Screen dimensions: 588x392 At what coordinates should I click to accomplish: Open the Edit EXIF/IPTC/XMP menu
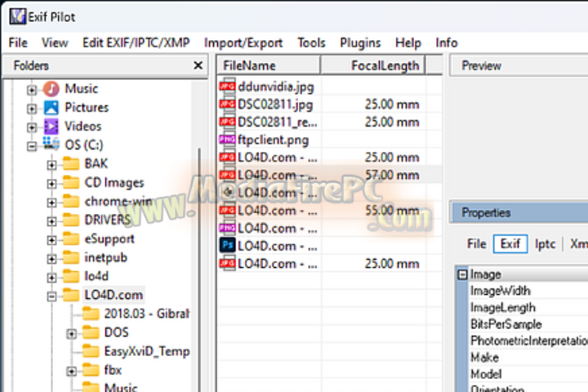click(x=136, y=42)
